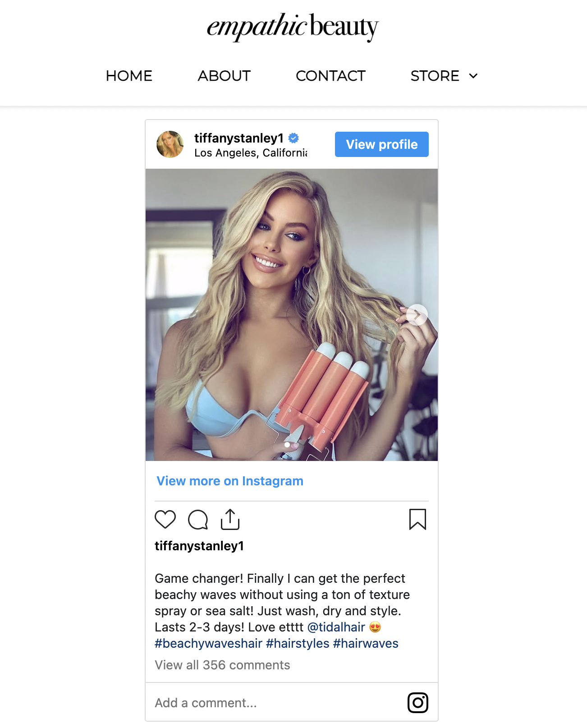Click the Instagram logo icon near comment box
587x728 pixels.
(x=418, y=703)
